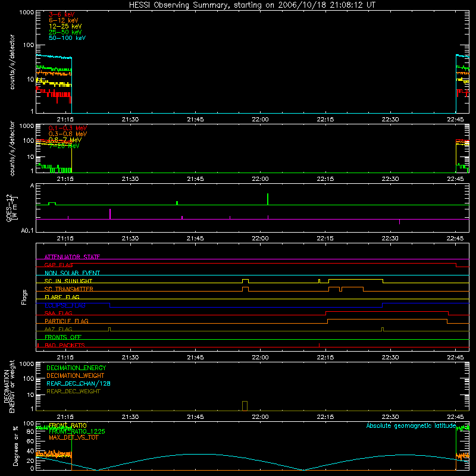
Task: Select the AAZ_FLAG label
Action: [x=58, y=329]
